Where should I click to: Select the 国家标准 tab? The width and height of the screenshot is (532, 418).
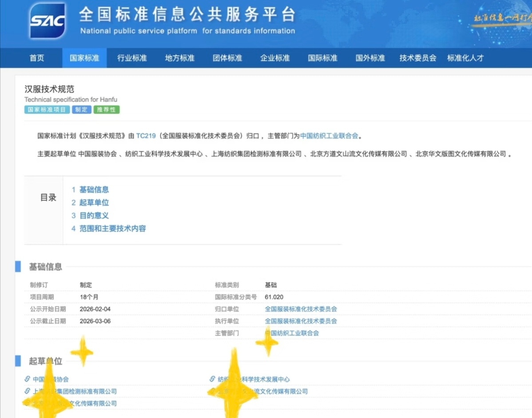[84, 58]
